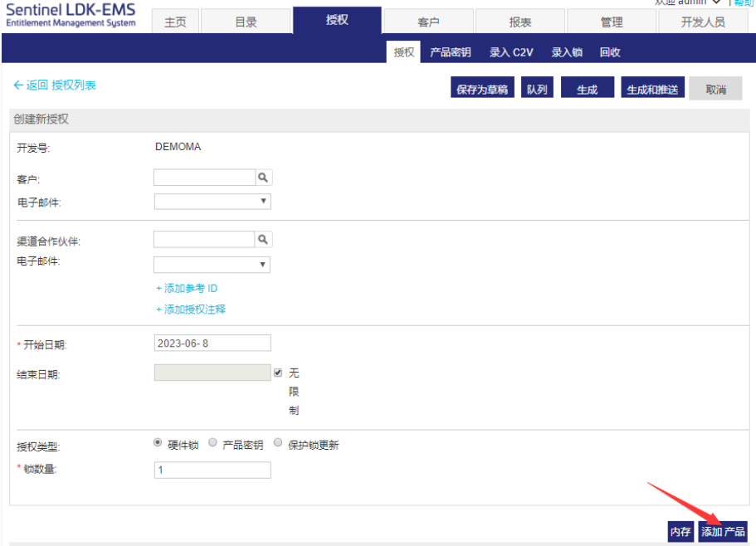Click the 添加 产品 button
The image size is (756, 546).
722,532
